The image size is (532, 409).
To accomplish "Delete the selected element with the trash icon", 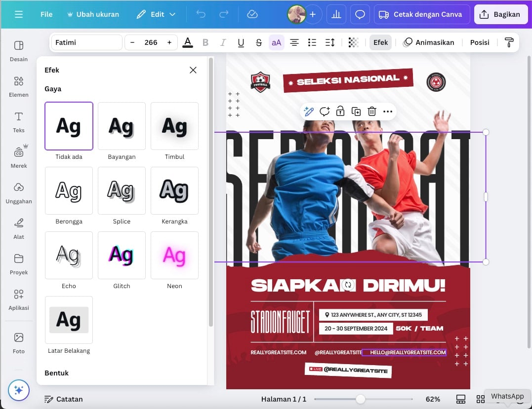I will [x=372, y=112].
